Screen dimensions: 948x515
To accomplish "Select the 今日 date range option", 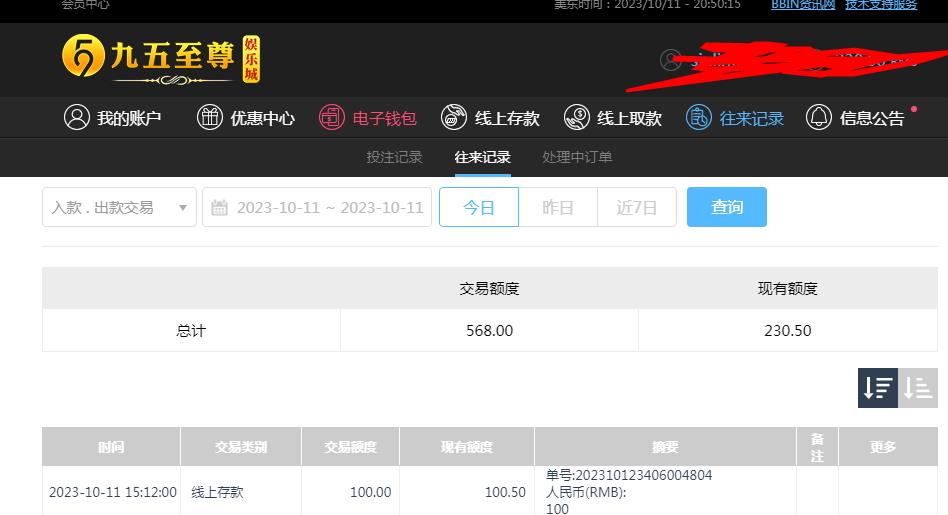I will tap(479, 207).
